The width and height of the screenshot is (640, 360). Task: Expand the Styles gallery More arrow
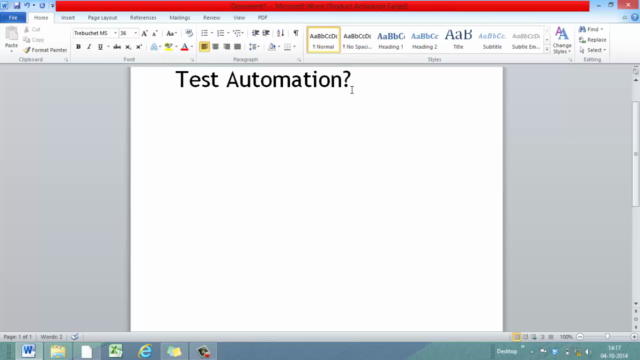[x=547, y=49]
